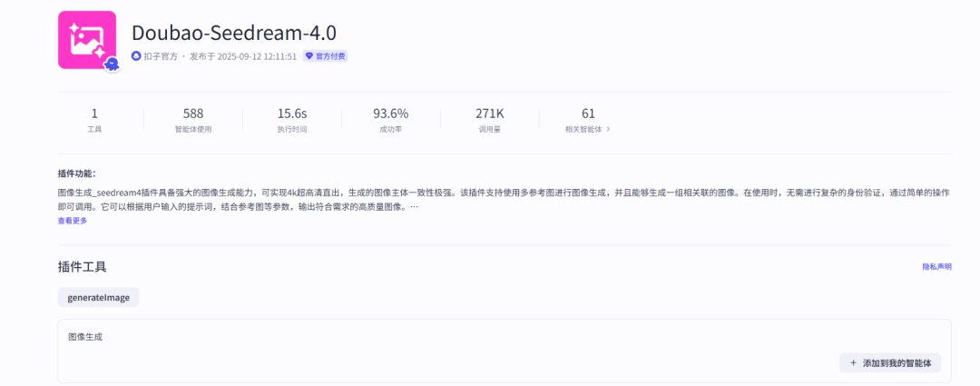Click the pink Doubao-Seedream plugin logo
The height and width of the screenshot is (386, 980).
[87, 39]
